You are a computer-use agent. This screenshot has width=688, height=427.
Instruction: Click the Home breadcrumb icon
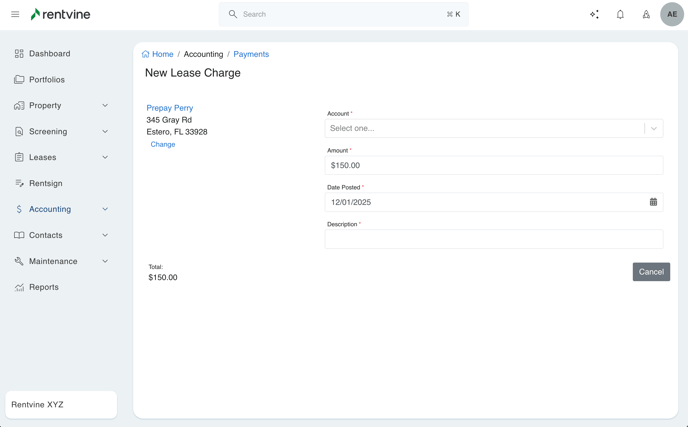coord(146,54)
